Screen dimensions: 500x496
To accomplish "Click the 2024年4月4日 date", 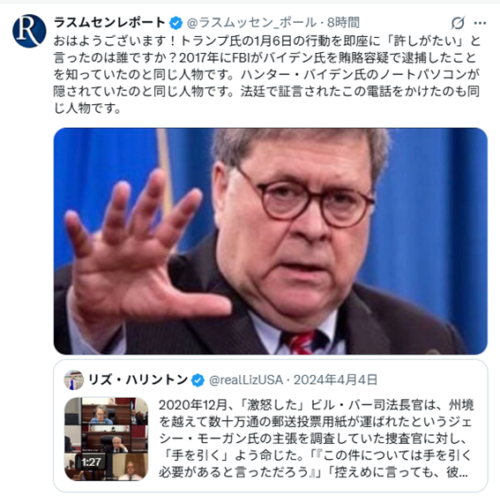I will pos(335,380).
